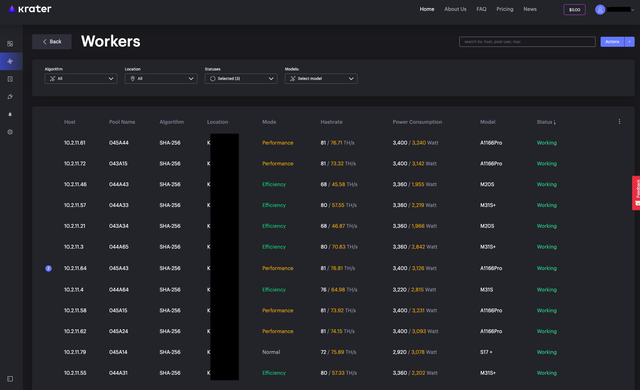Click the Krater logo
Viewport: 640px width, 390px height.
[30, 9]
